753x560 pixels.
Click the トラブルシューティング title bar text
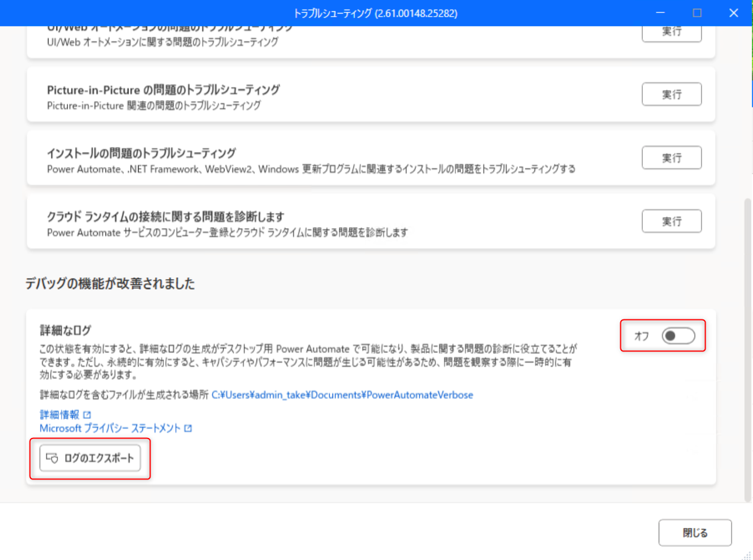pyautogui.click(x=375, y=12)
